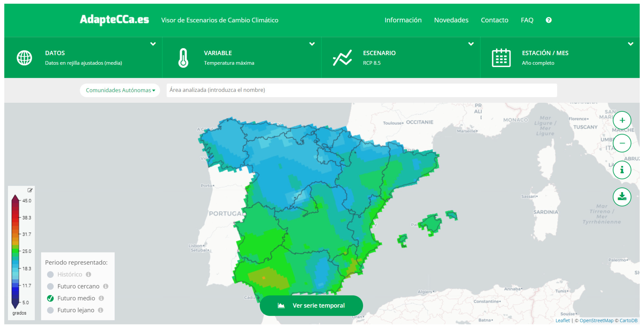Click info icon next to Futuro cercano

point(106,286)
